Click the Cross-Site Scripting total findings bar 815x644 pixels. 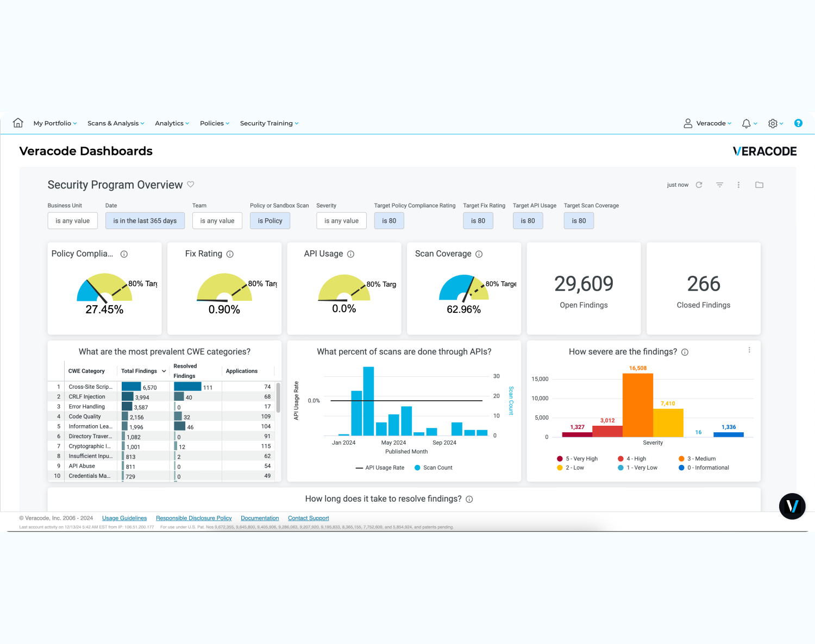click(131, 387)
